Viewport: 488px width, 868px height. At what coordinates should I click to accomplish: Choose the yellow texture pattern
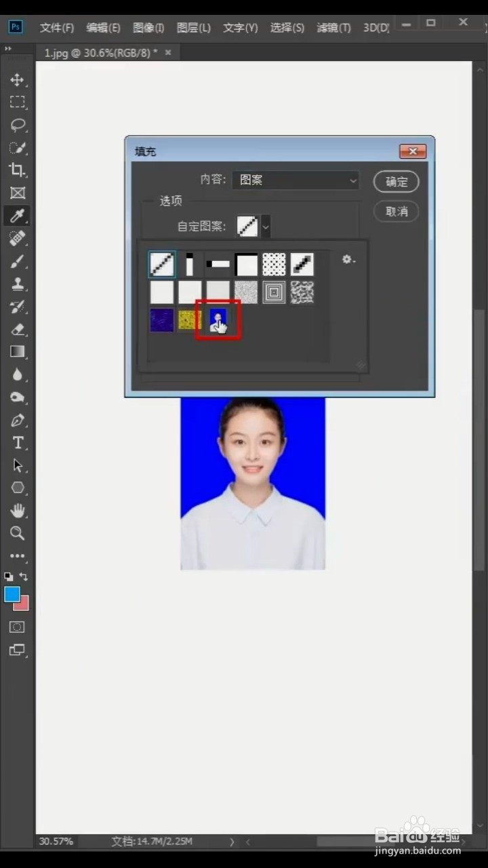tap(190, 319)
